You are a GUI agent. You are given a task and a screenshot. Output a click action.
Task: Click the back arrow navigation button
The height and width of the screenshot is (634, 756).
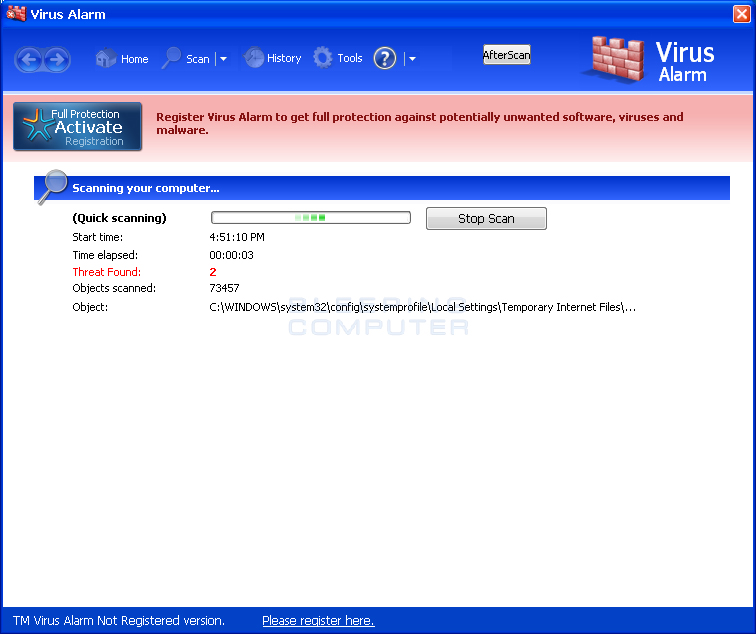(28, 60)
